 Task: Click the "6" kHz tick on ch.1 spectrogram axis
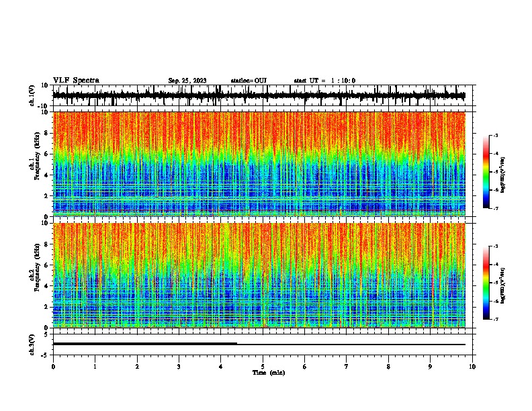[x=46, y=154]
